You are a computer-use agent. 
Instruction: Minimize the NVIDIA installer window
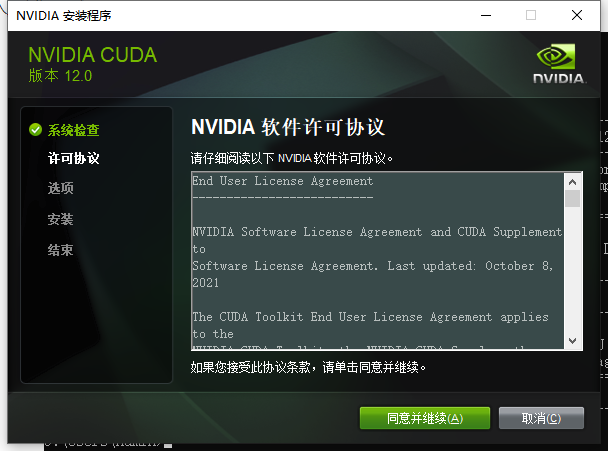click(486, 16)
